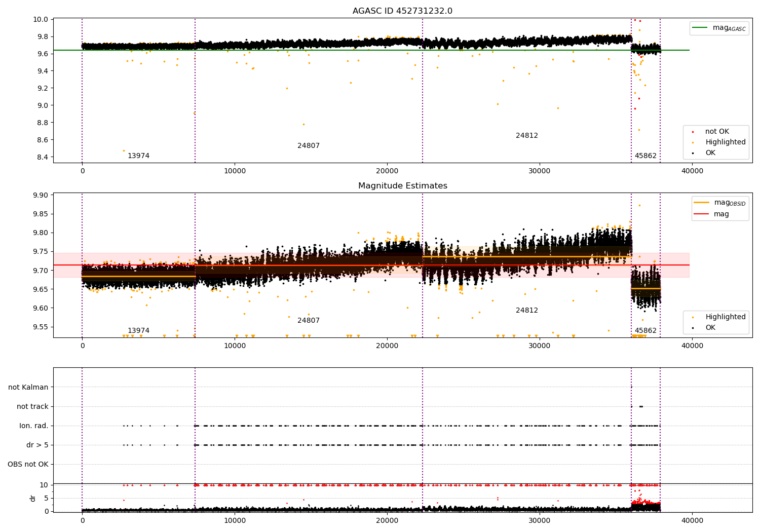Click the 5 tick on the dr axis
This screenshot has height=532, width=760.
click(46, 498)
